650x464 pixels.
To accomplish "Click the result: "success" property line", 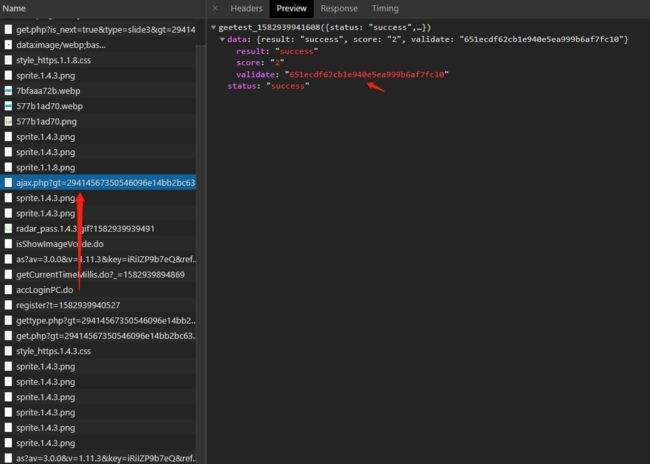I will [x=277, y=51].
